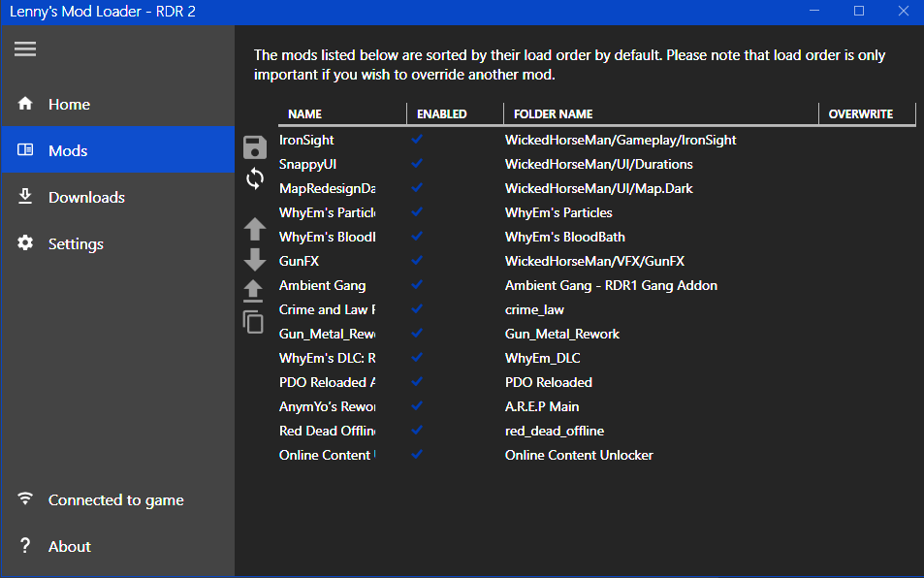
Task: Select the Ambient Gang mod name
Action: [x=322, y=286]
